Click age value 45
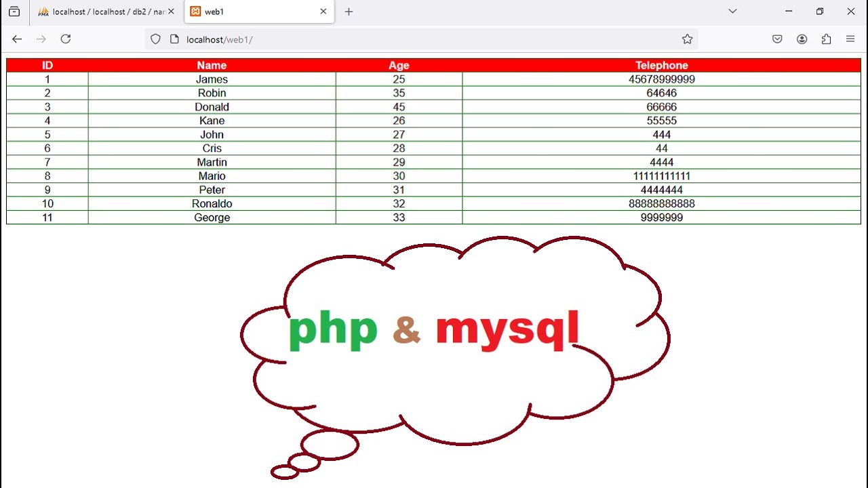Image resolution: width=868 pixels, height=488 pixels. click(x=399, y=107)
